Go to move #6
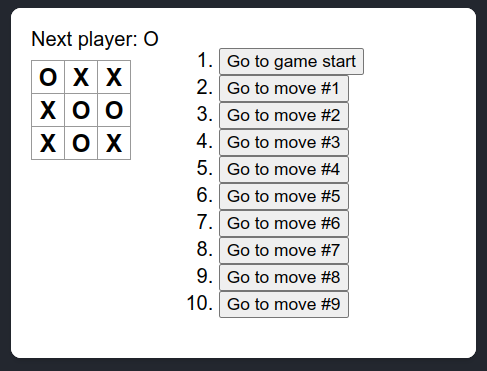Screen dimensions: 487x371 pos(284,223)
